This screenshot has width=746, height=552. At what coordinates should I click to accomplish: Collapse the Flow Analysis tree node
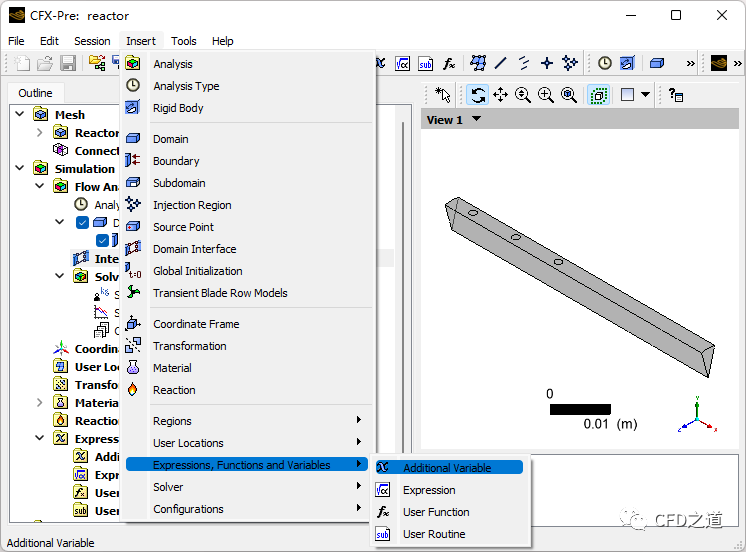(40, 186)
